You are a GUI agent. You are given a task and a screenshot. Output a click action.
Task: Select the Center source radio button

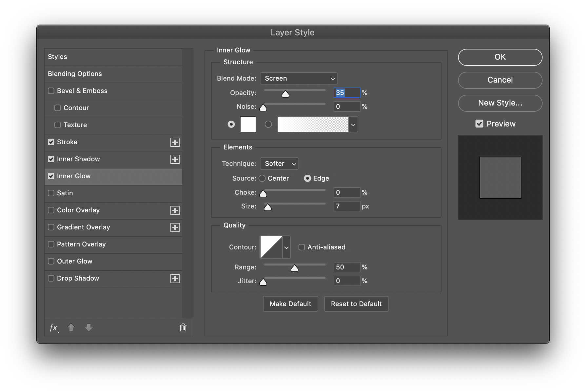(262, 178)
